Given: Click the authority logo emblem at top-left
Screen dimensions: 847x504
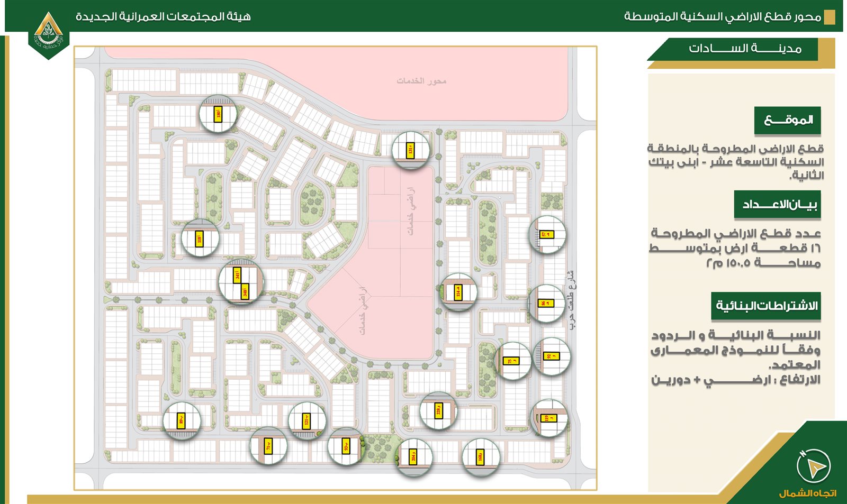Looking at the screenshot, I should [x=49, y=33].
